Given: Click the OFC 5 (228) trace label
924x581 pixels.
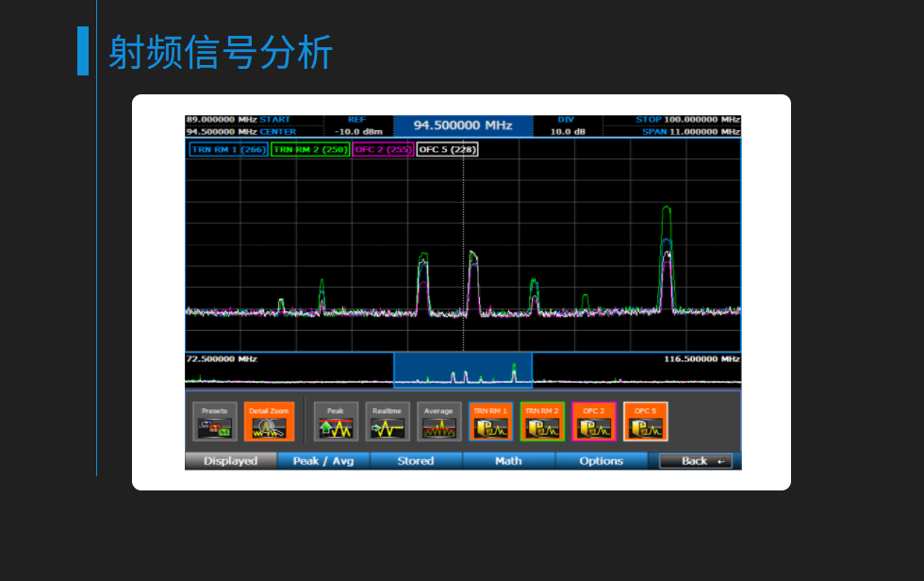Looking at the screenshot, I should click(x=448, y=149).
